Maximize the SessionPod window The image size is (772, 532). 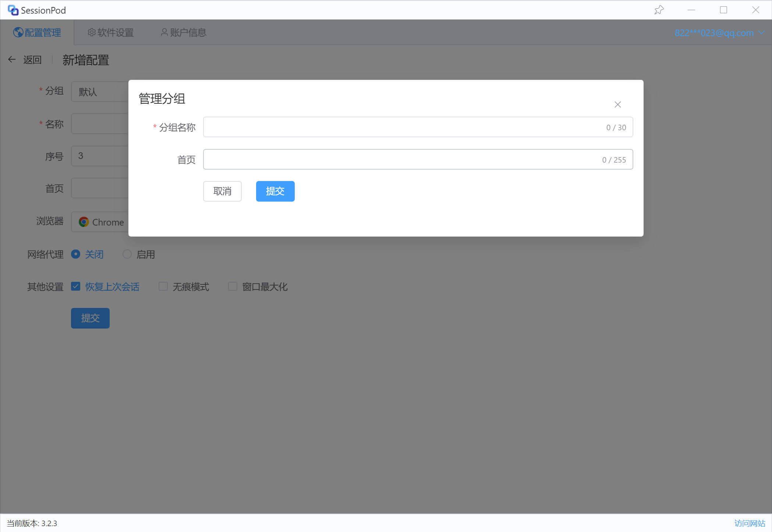723,10
